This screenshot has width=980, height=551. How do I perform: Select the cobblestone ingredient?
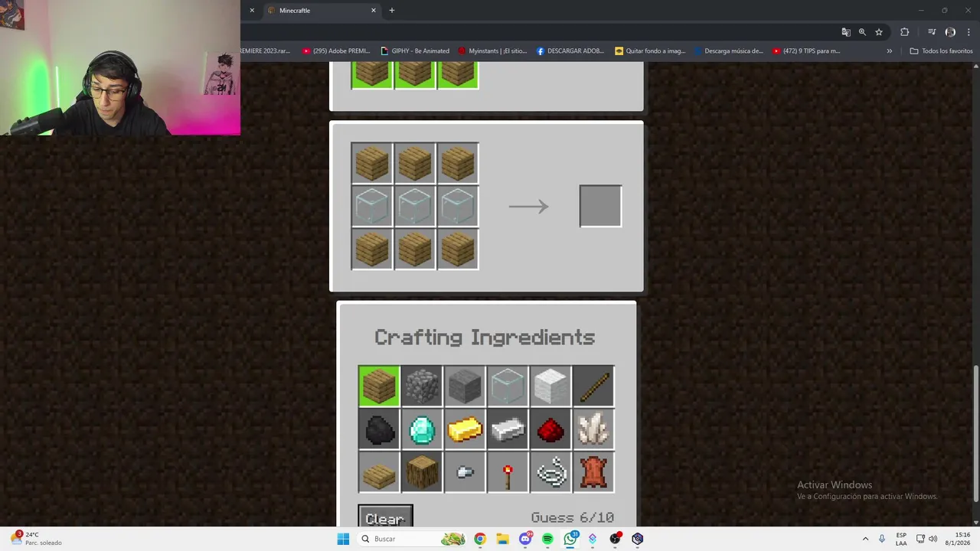422,386
